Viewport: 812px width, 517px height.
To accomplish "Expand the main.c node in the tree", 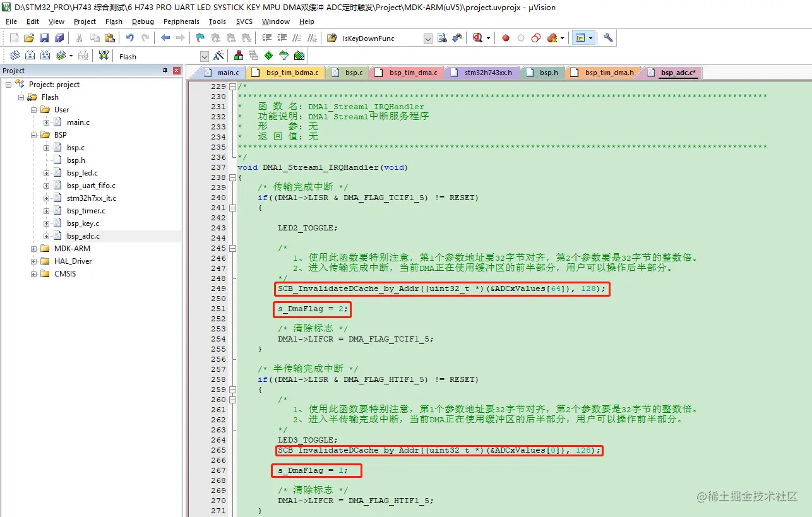I will [47, 122].
